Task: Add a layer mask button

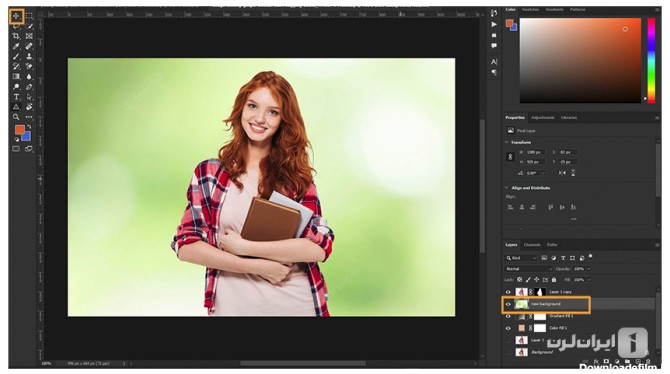Action: click(x=606, y=362)
